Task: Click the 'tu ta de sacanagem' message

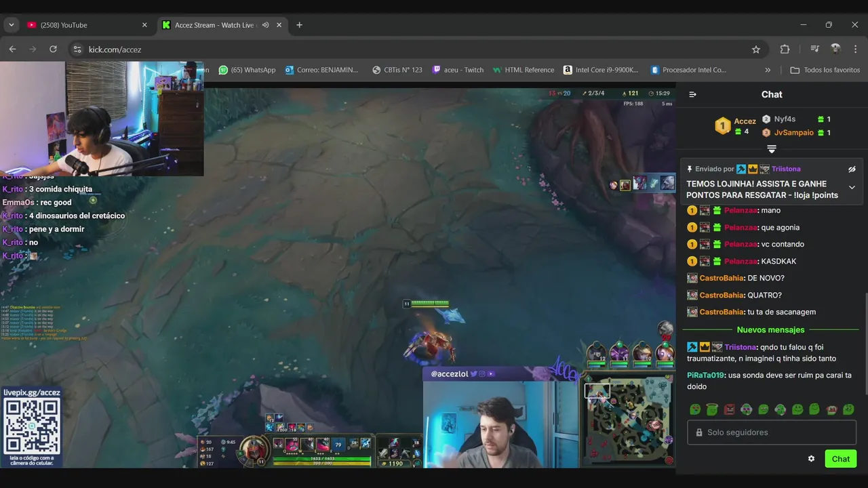Action: (781, 312)
